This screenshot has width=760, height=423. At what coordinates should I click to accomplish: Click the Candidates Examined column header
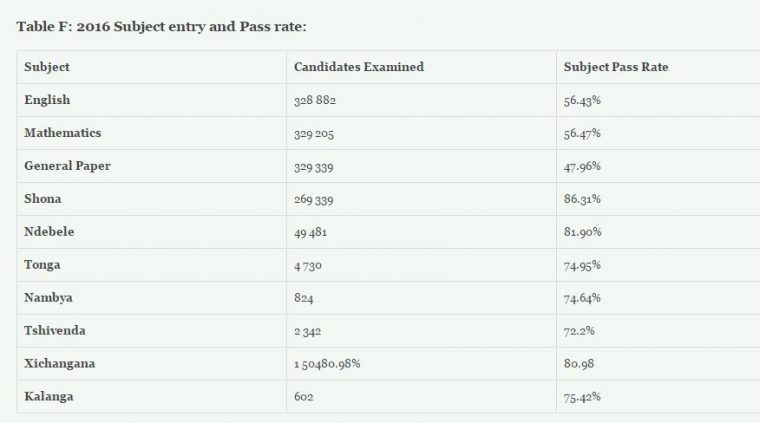(x=358, y=67)
